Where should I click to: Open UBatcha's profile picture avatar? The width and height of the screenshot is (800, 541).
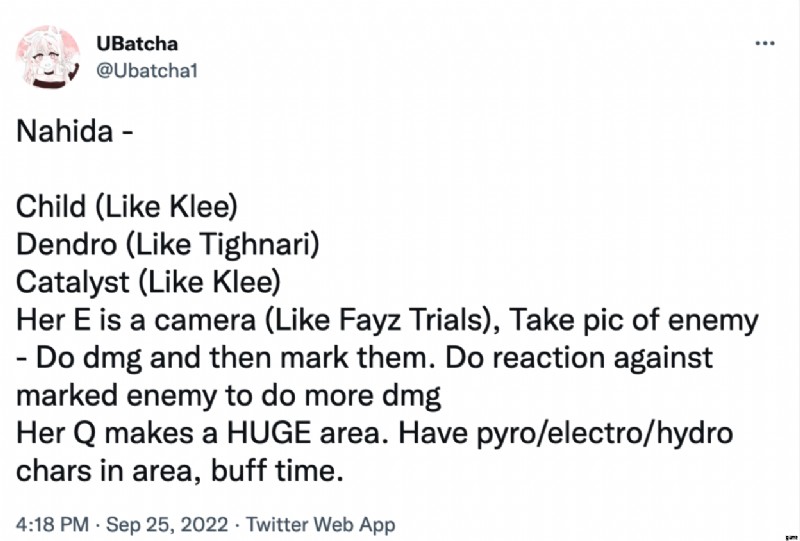pos(48,57)
